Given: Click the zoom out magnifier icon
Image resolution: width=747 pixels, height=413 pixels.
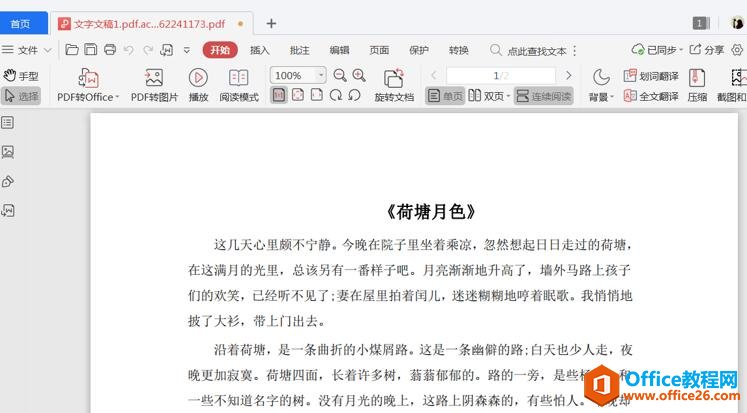Looking at the screenshot, I should pos(340,75).
